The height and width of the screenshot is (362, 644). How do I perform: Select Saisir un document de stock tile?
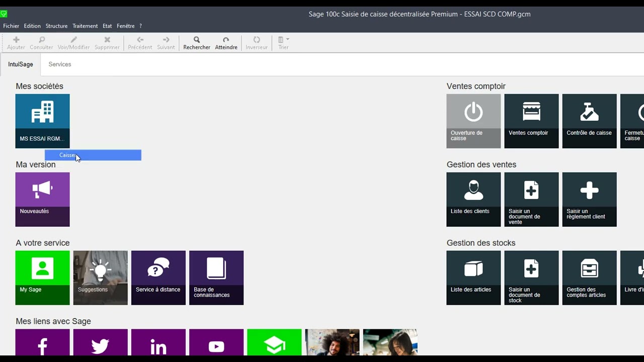point(531,278)
